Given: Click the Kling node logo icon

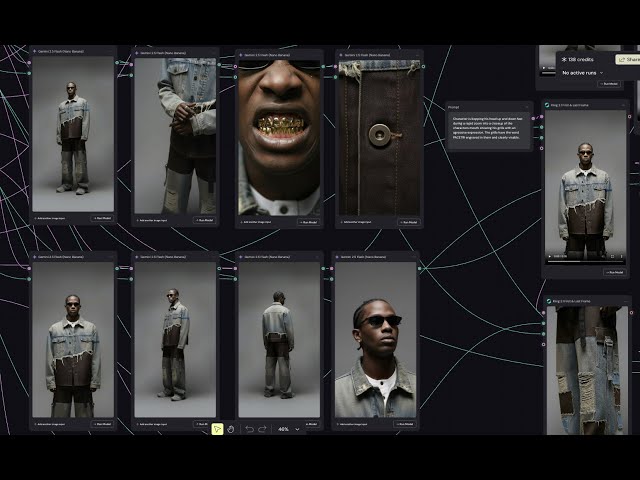Looking at the screenshot, I should 547,105.
